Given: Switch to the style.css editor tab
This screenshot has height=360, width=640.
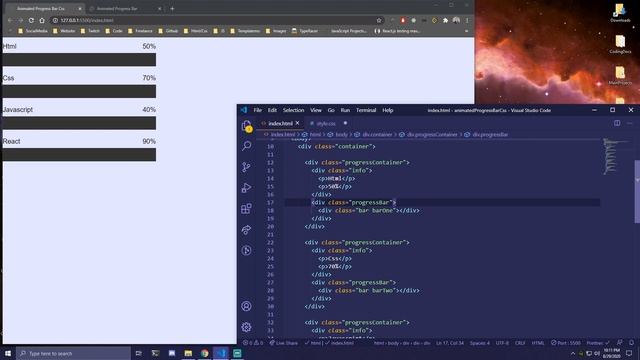Looking at the screenshot, I should (326, 123).
